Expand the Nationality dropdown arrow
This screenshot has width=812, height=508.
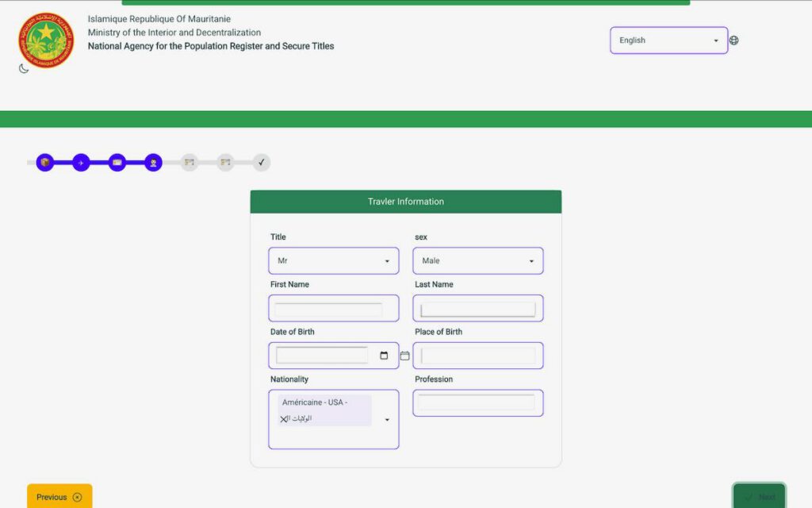[x=387, y=420]
